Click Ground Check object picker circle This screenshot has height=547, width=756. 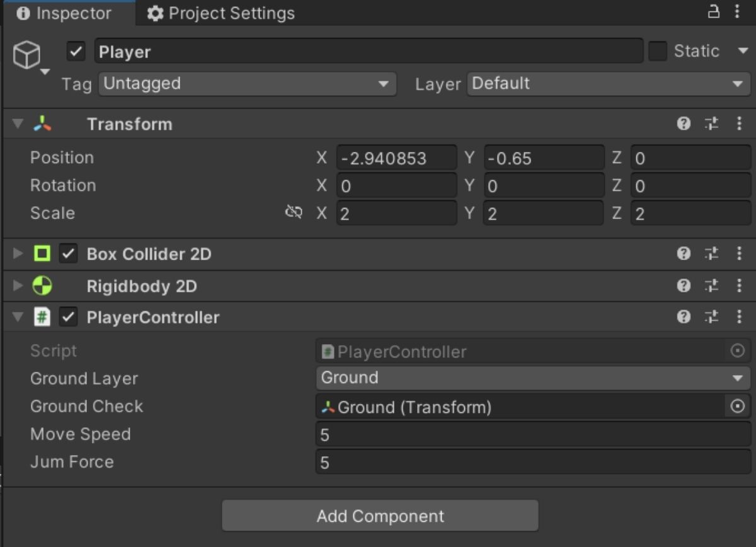pos(737,406)
